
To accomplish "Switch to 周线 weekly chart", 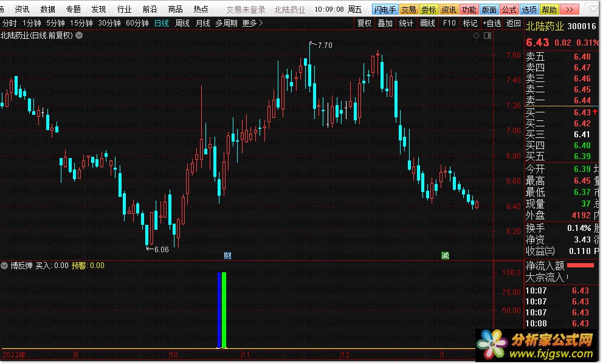I will coord(182,24).
